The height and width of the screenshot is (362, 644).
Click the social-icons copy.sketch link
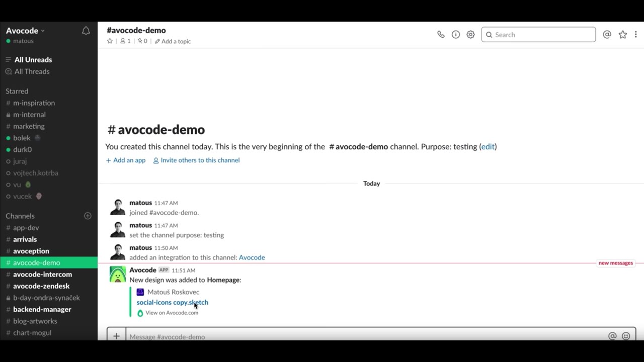coord(172,302)
